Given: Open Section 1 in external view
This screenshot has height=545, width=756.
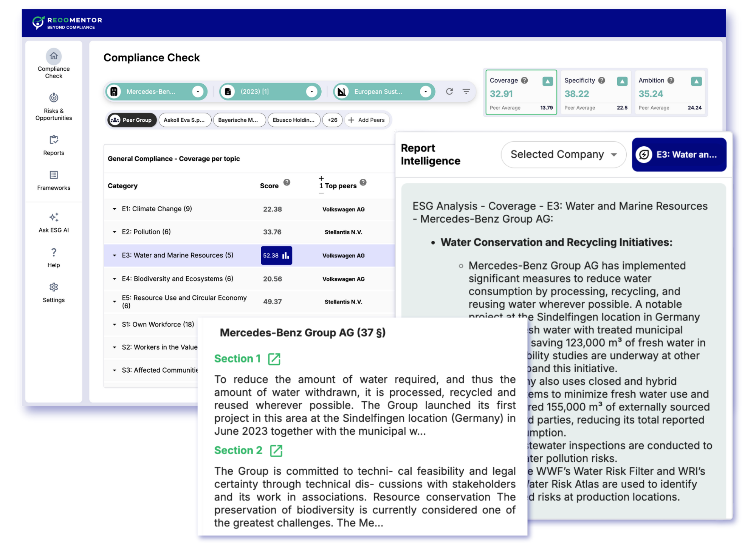Looking at the screenshot, I should point(274,359).
